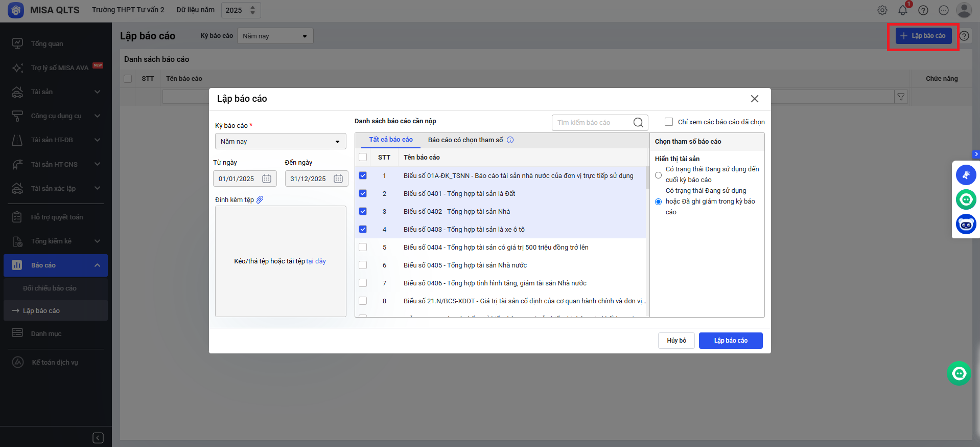Click the Hủy bỏ button
Image resolution: width=980 pixels, height=447 pixels.
pyautogui.click(x=676, y=341)
